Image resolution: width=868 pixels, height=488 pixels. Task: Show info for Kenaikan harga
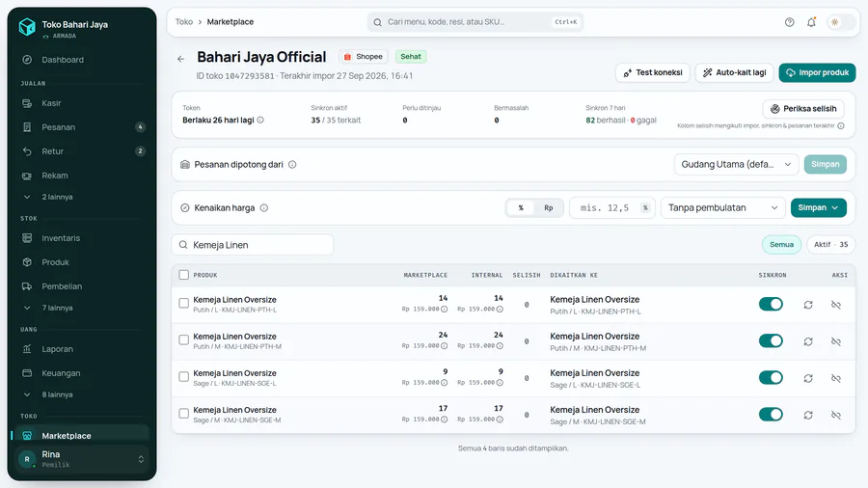(264, 208)
